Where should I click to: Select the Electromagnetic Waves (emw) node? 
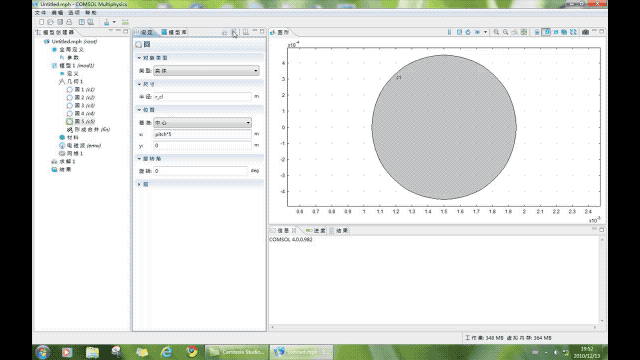pyautogui.click(x=80, y=145)
